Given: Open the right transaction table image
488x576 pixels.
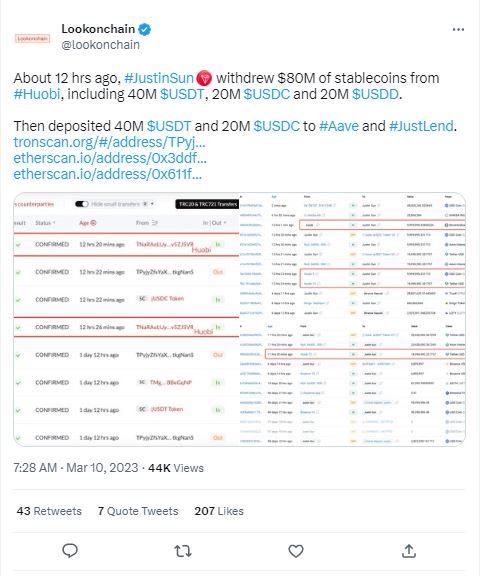Looking at the screenshot, I should coord(352,320).
